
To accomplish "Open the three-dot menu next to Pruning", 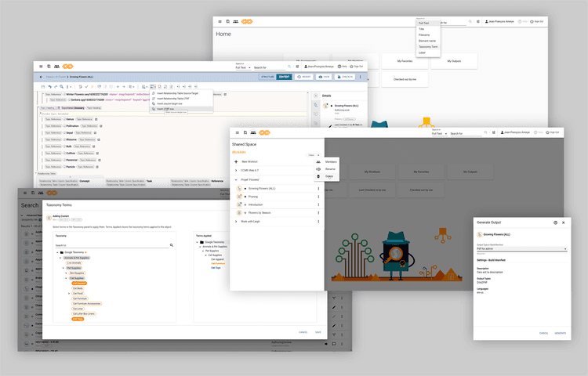I will point(318,197).
